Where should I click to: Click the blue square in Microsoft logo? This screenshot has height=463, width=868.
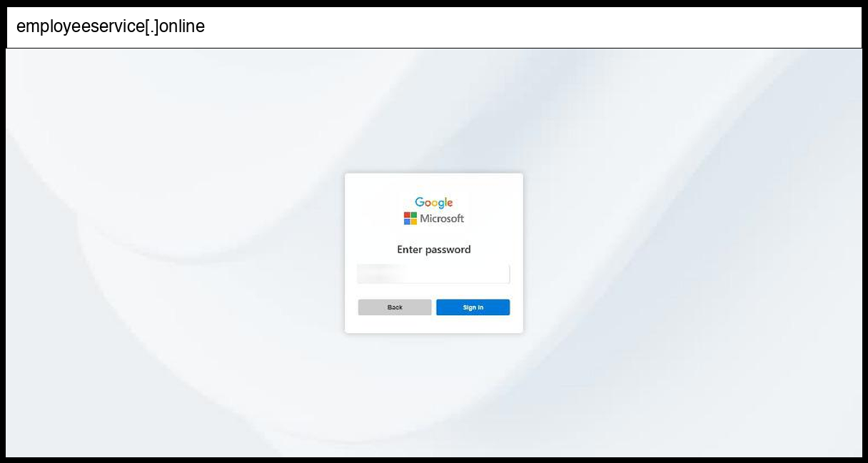click(x=407, y=222)
